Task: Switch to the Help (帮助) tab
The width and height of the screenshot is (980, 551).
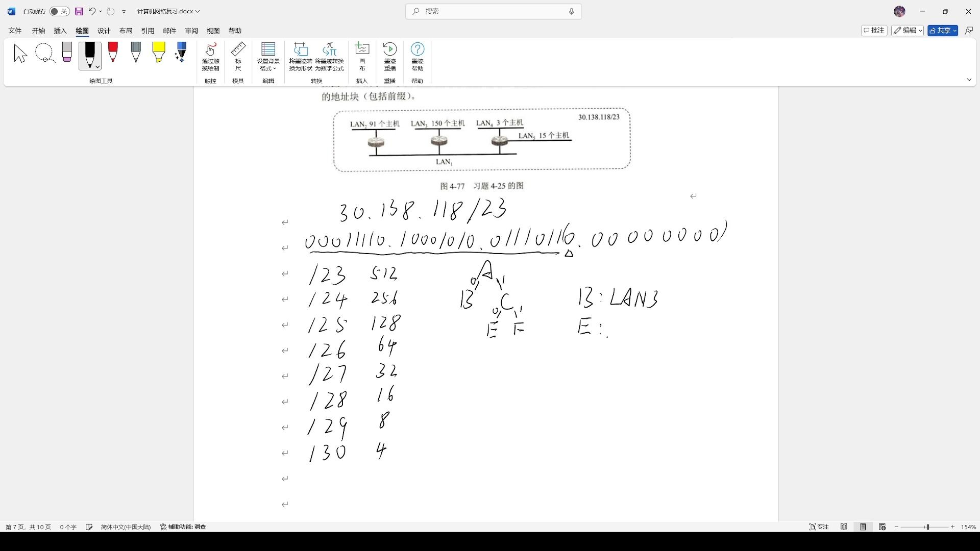Action: 235,31
